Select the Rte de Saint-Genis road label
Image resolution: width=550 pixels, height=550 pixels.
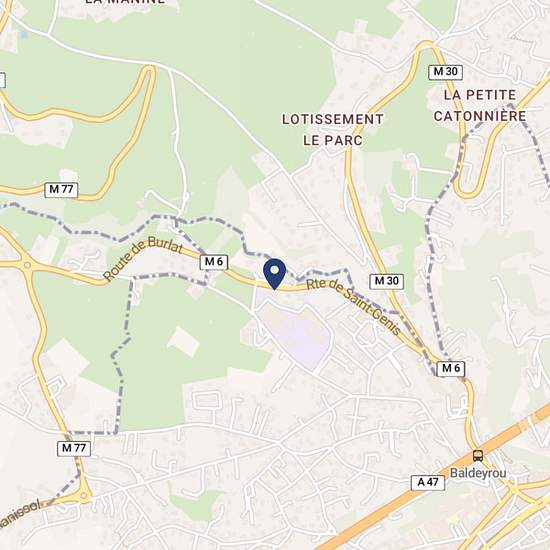354,306
